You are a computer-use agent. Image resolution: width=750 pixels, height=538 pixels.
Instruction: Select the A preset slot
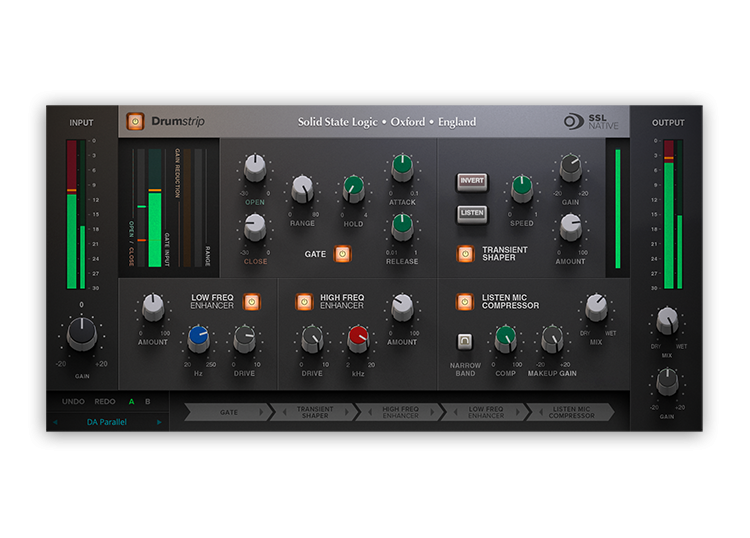pos(132,402)
